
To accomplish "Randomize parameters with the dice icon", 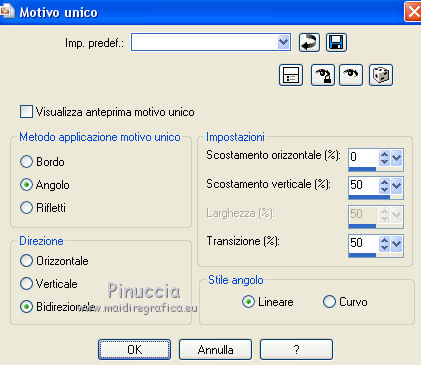I will tap(381, 75).
